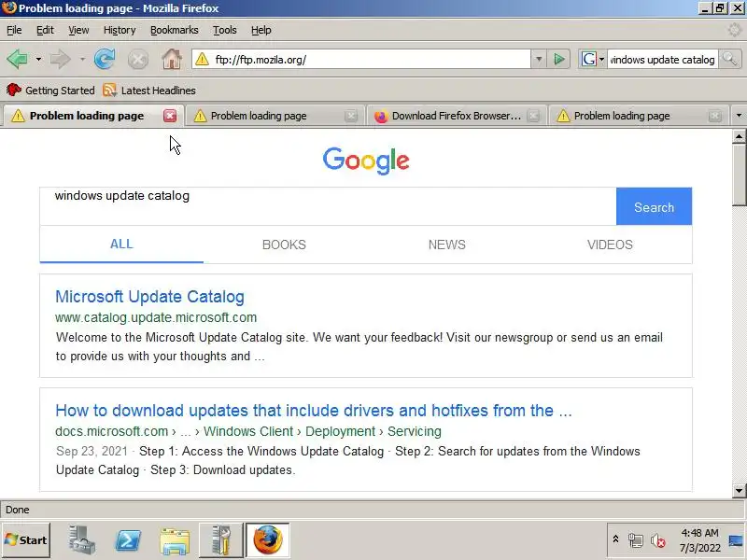Screen dimensions: 747x560
Task: Open How to download updates result link
Action: pyautogui.click(x=314, y=411)
